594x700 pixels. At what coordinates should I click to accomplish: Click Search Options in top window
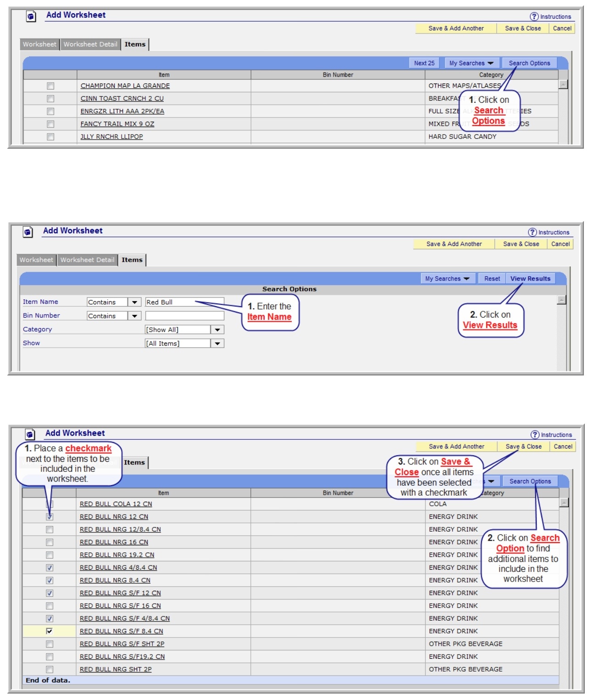click(529, 63)
